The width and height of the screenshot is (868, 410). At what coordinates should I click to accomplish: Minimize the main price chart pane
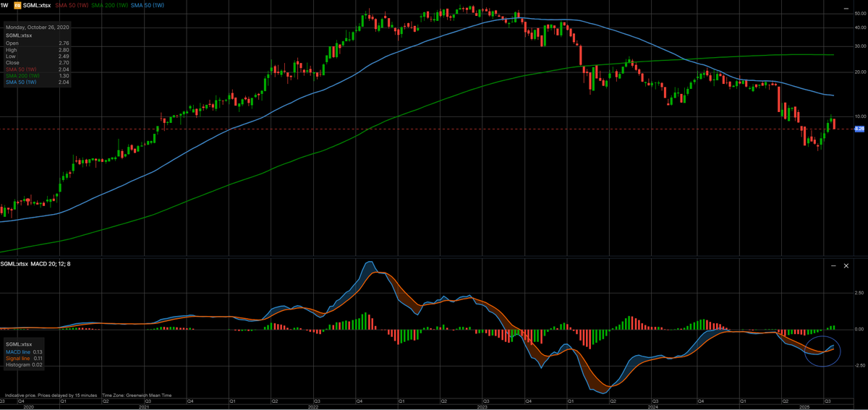click(846, 8)
